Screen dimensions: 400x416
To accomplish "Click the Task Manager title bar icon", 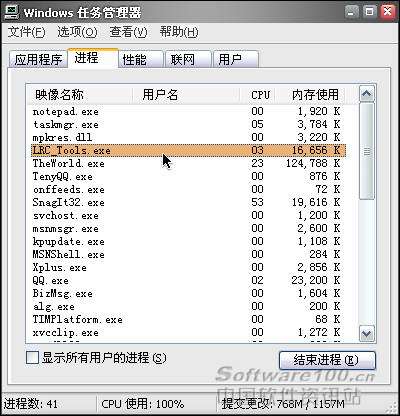I will (11, 11).
